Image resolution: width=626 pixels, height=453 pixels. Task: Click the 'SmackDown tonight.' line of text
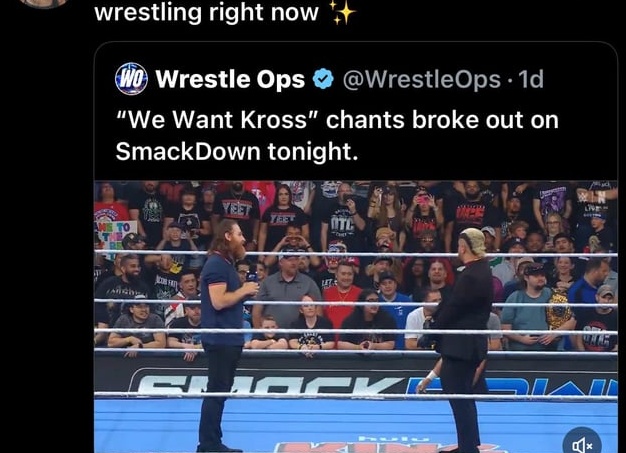(237, 152)
